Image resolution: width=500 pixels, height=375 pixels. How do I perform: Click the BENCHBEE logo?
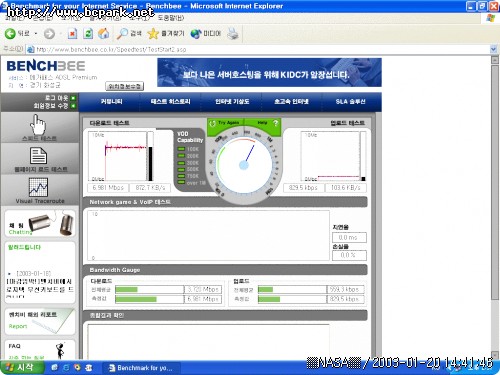click(x=46, y=66)
